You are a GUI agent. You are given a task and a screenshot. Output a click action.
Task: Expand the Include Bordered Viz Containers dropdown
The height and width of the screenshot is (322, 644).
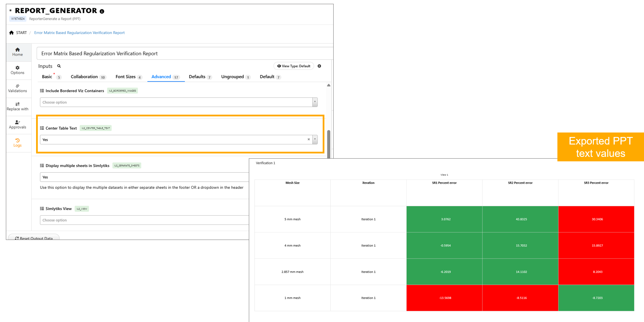point(315,102)
